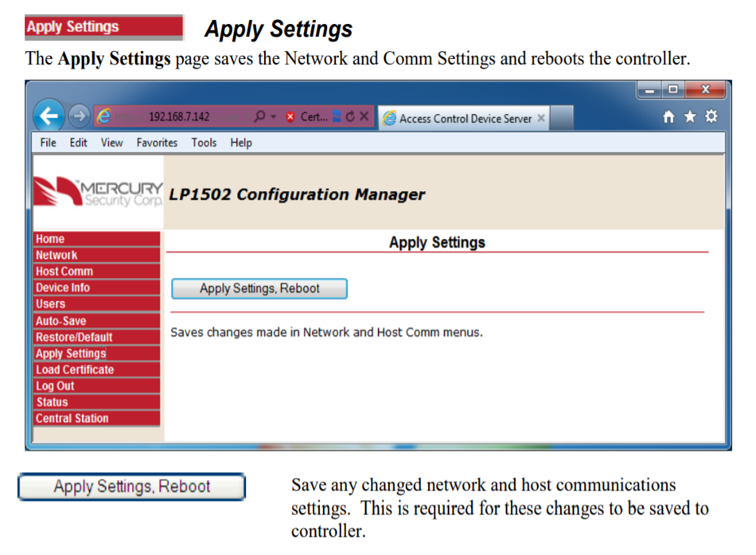
Task: Open the address bar search dropdown
Action: [x=274, y=115]
